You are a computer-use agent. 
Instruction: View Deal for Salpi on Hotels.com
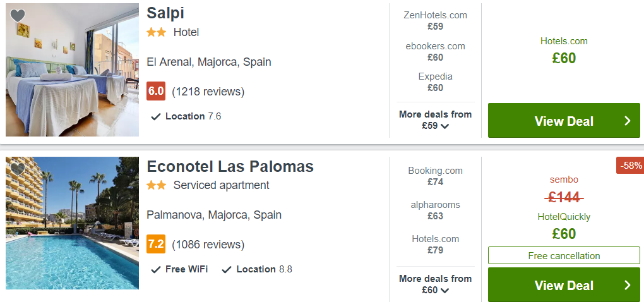564,121
